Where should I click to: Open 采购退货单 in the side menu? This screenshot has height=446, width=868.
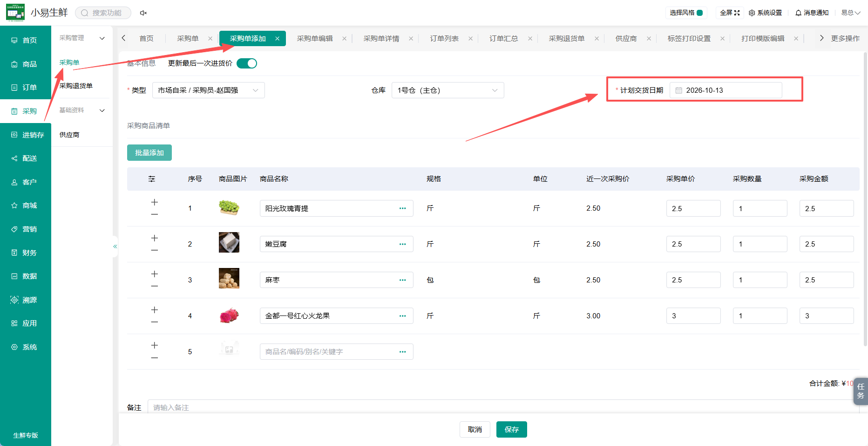pyautogui.click(x=76, y=86)
